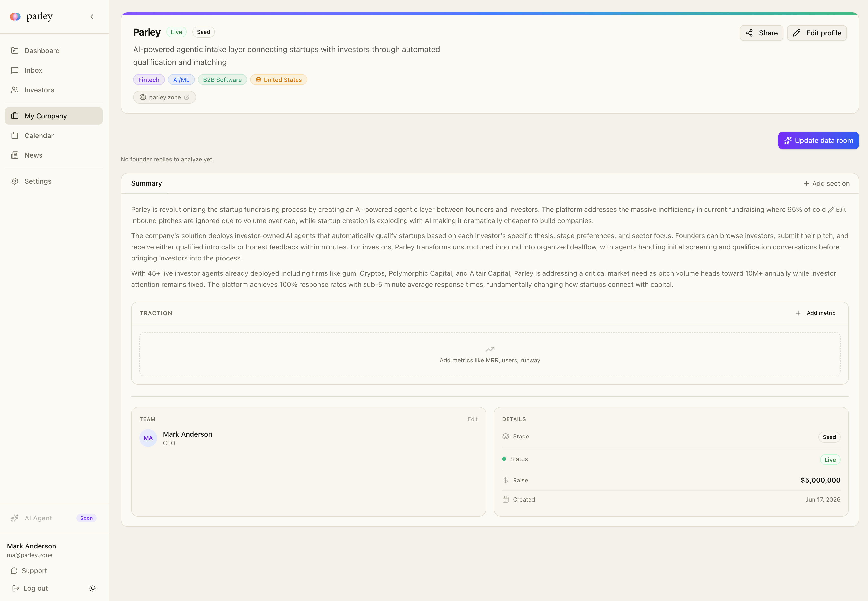Click the $5,000,000 raise amount
This screenshot has height=601, width=868.
point(820,480)
